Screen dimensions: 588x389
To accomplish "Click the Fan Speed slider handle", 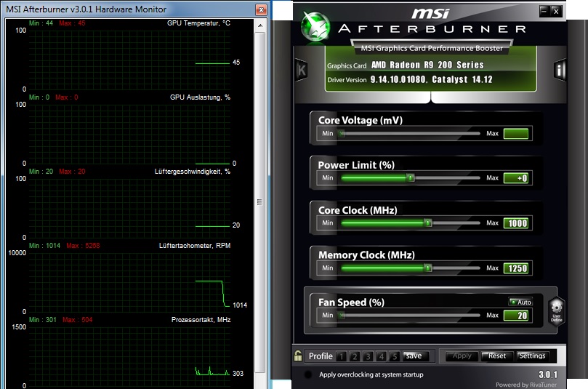I will [342, 315].
